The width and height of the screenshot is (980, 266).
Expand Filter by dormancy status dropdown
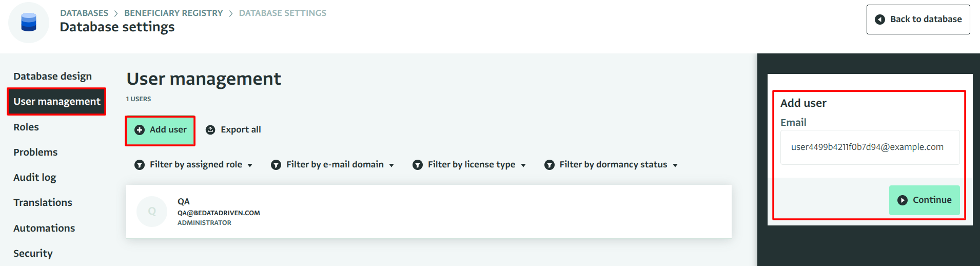tap(611, 165)
